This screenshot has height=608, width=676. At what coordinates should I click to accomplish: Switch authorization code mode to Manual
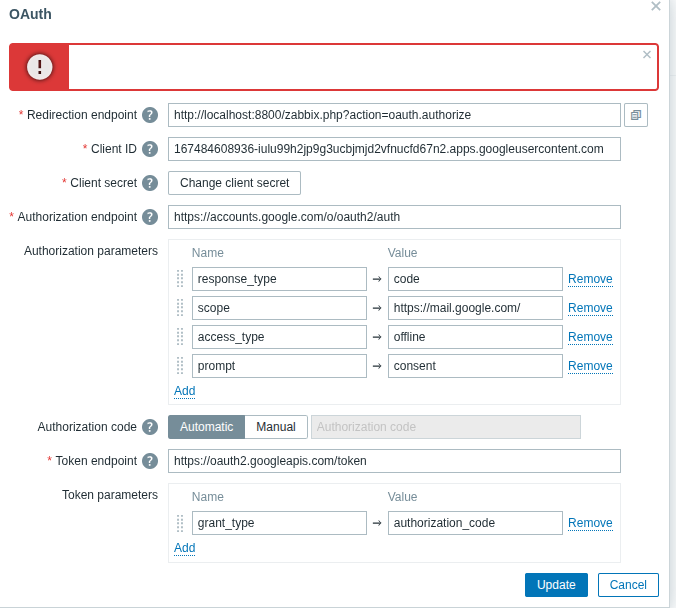click(x=276, y=427)
